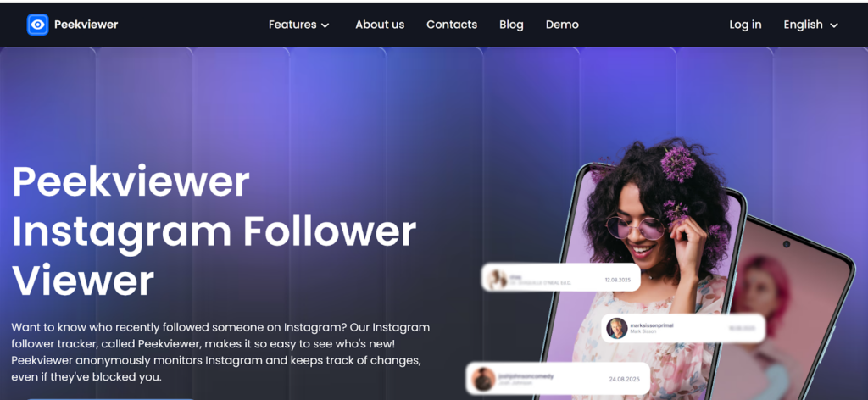The image size is (868, 400).
Task: Click the Peekviewer Instagram Follower Viewer headline
Action: [214, 231]
